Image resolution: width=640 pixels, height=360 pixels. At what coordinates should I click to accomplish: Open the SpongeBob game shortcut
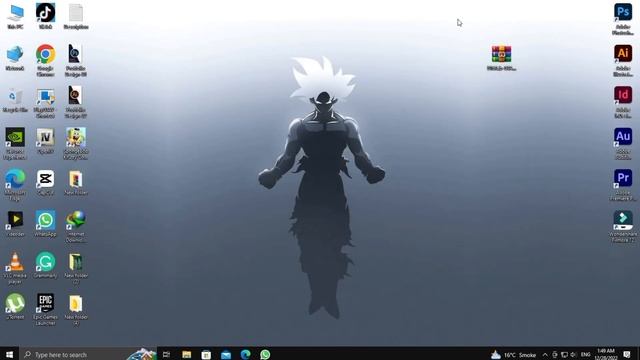point(76,143)
